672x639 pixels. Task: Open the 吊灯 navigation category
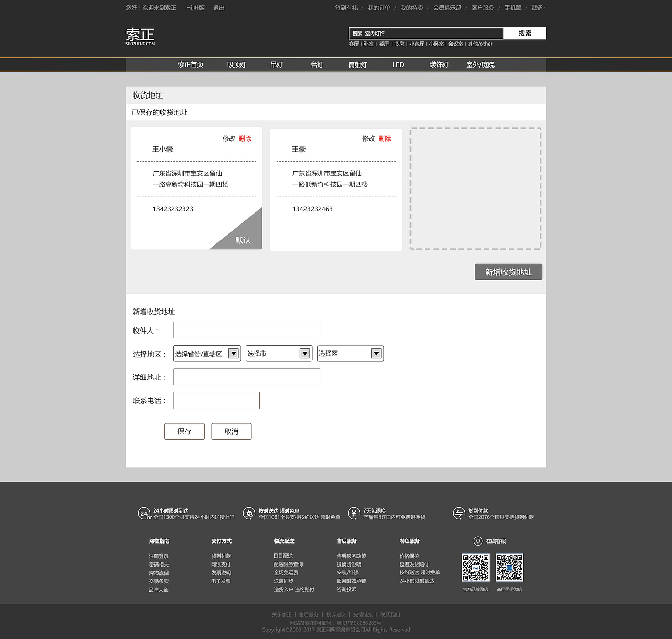277,65
